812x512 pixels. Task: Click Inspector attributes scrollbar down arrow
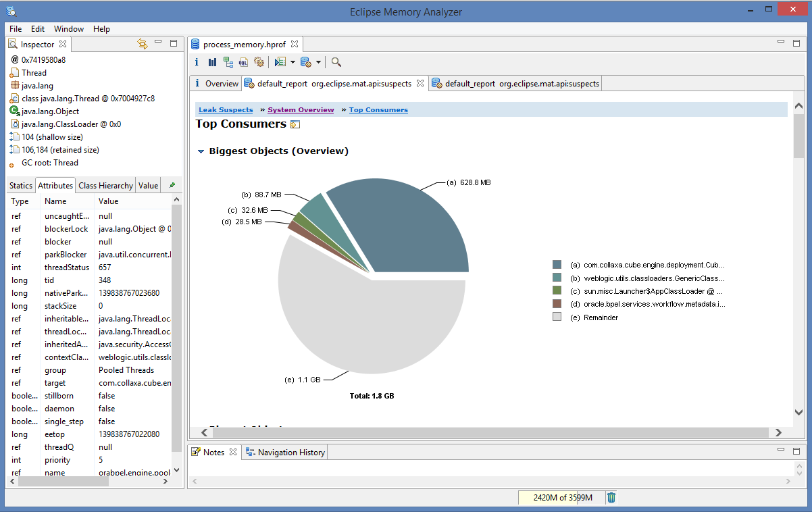(x=177, y=470)
